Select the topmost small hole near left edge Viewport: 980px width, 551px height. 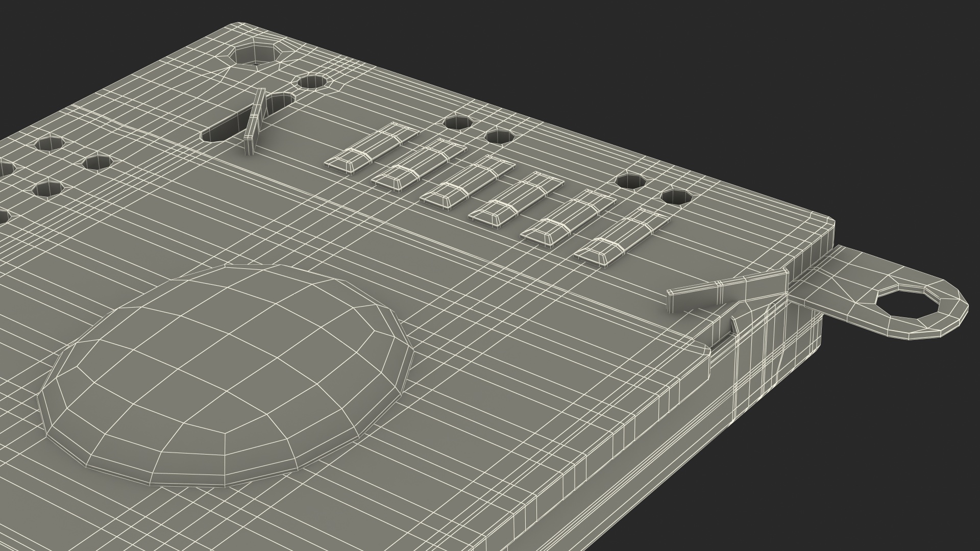(50, 144)
